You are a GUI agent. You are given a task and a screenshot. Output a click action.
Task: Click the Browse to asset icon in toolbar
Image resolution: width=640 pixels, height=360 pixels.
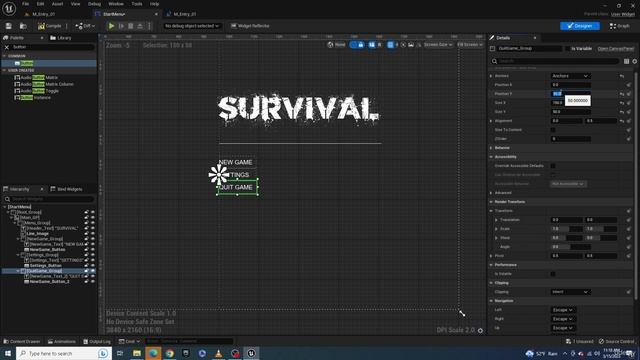23,26
